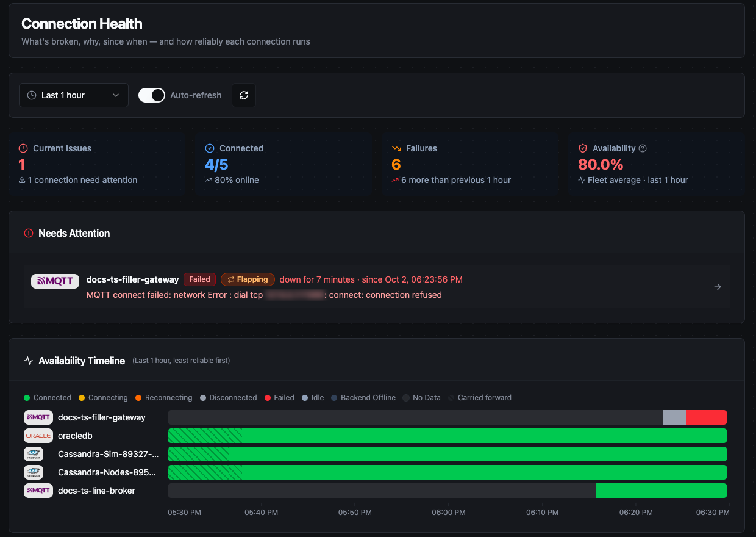Click '1 connection need attention' text
Viewport: 756px width, 537px height.
click(82, 180)
